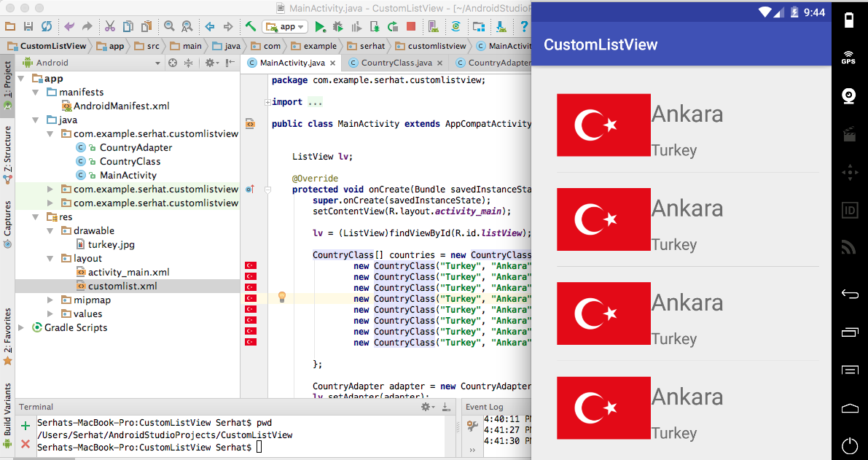Close the terminal session with the red X
This screenshot has width=868, height=460.
click(x=26, y=443)
